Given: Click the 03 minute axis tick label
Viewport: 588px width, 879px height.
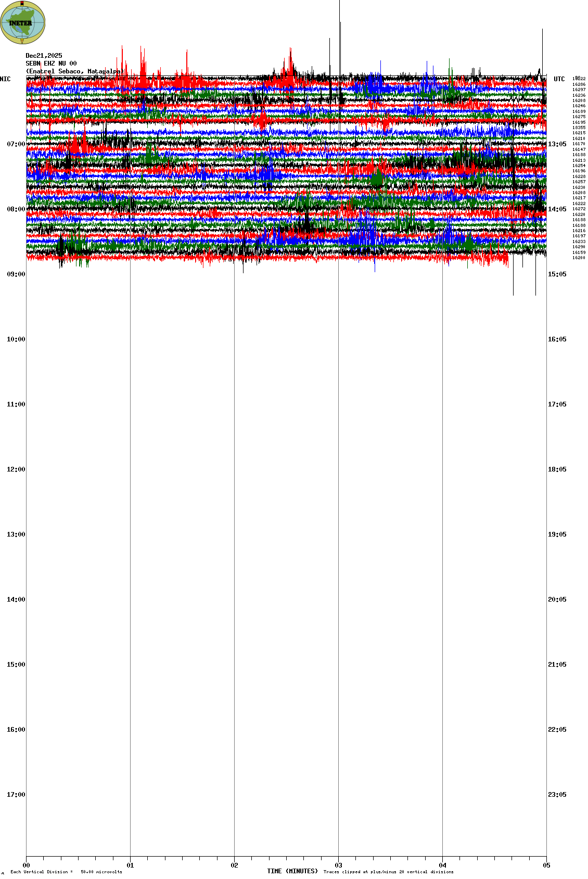Looking at the screenshot, I should click(338, 865).
